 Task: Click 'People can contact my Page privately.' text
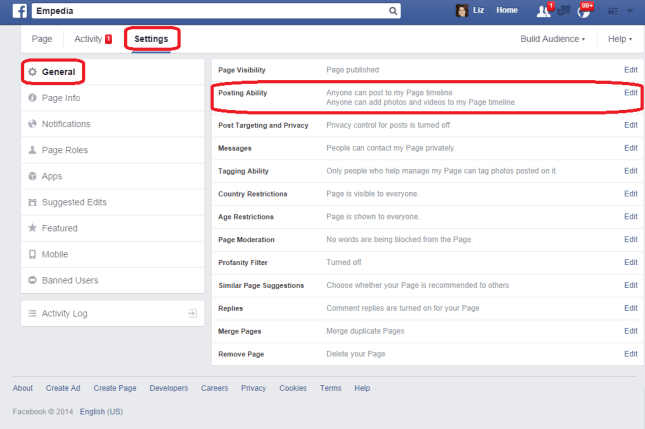click(x=391, y=148)
